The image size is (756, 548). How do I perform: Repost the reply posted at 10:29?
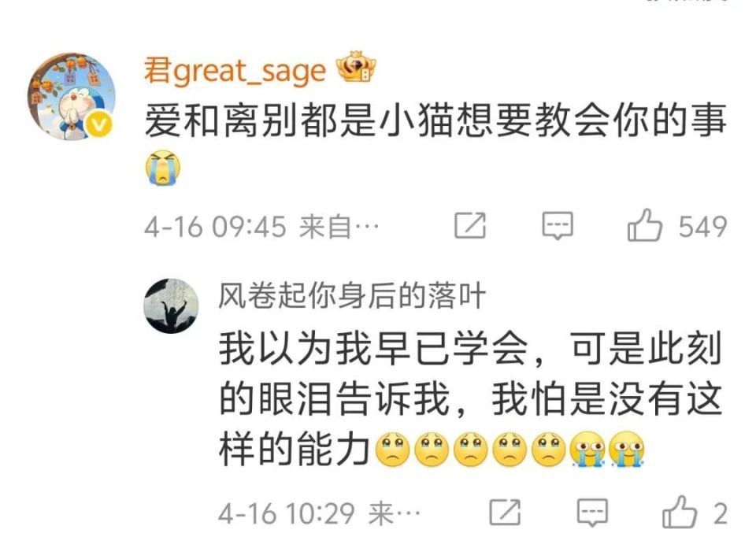coord(505,513)
